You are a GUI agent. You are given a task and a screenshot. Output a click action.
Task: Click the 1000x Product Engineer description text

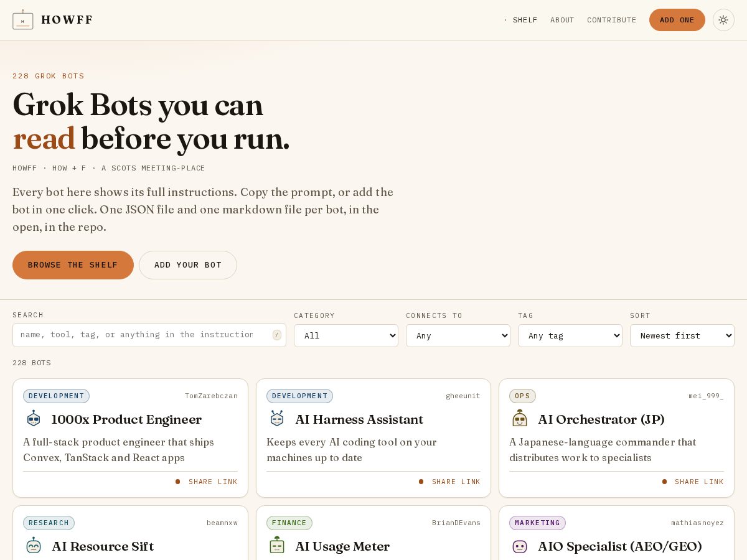tap(118, 450)
